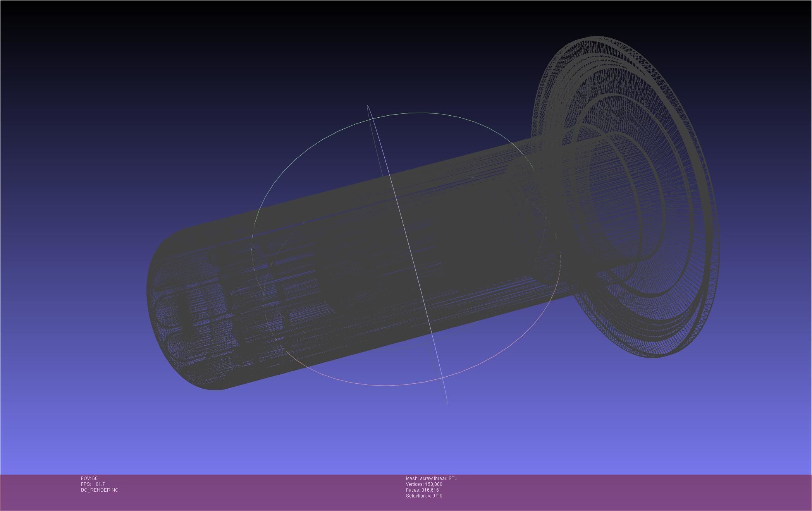
Task: Click the FPS 91.7 counter text
Action: click(x=93, y=484)
